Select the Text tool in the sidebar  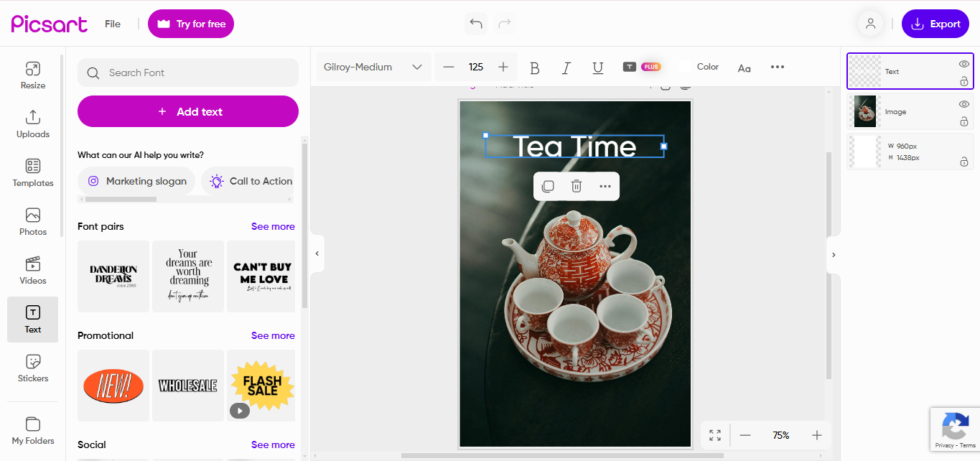(x=33, y=320)
